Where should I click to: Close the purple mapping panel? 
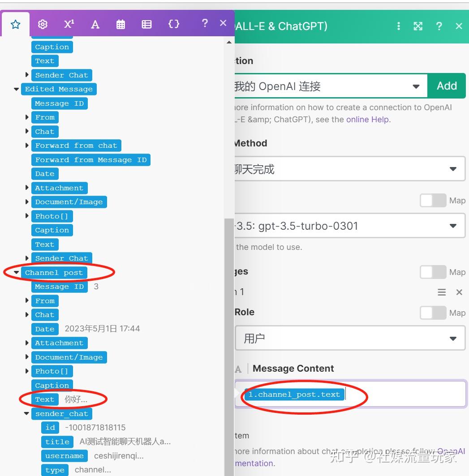223,23
